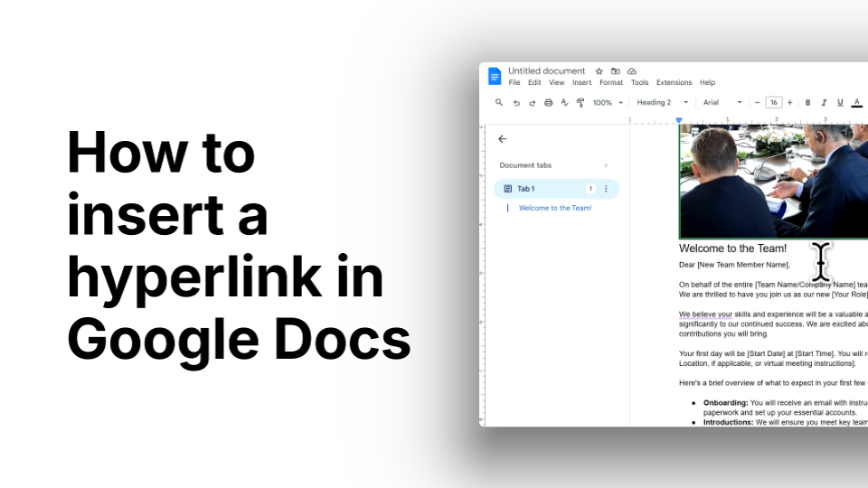Toggle italic formatting

pyautogui.click(x=824, y=102)
